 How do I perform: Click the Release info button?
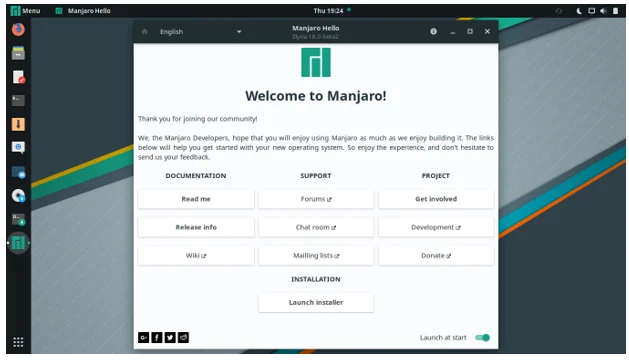pyautogui.click(x=196, y=227)
